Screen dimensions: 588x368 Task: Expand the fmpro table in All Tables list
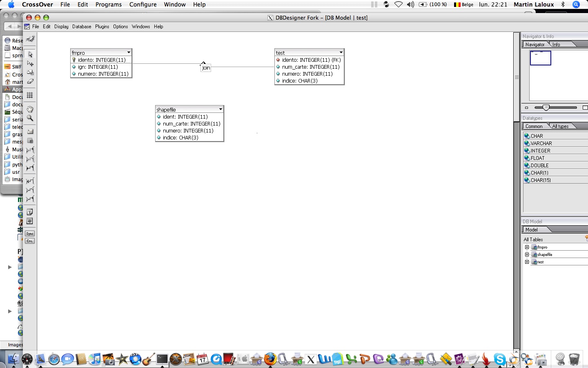(x=527, y=247)
